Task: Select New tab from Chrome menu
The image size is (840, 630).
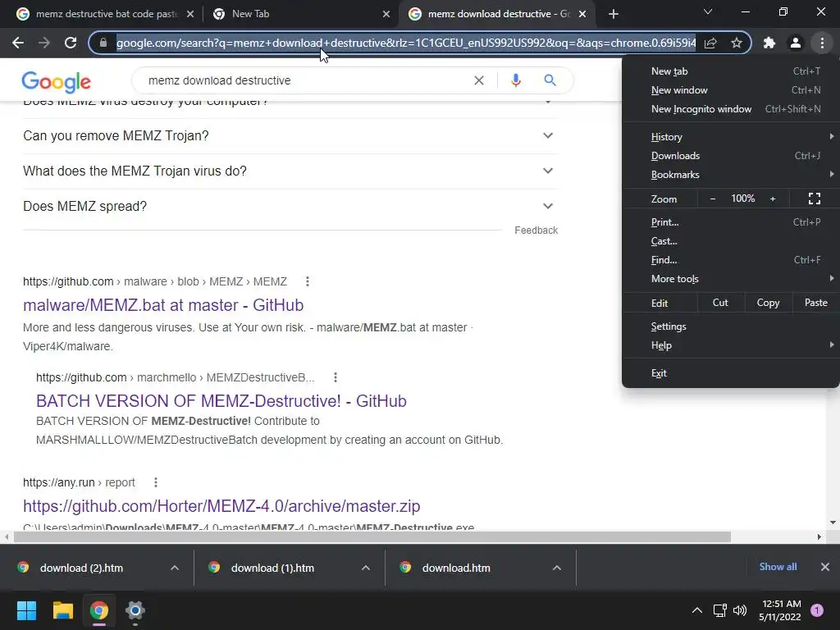Action: tap(731, 71)
